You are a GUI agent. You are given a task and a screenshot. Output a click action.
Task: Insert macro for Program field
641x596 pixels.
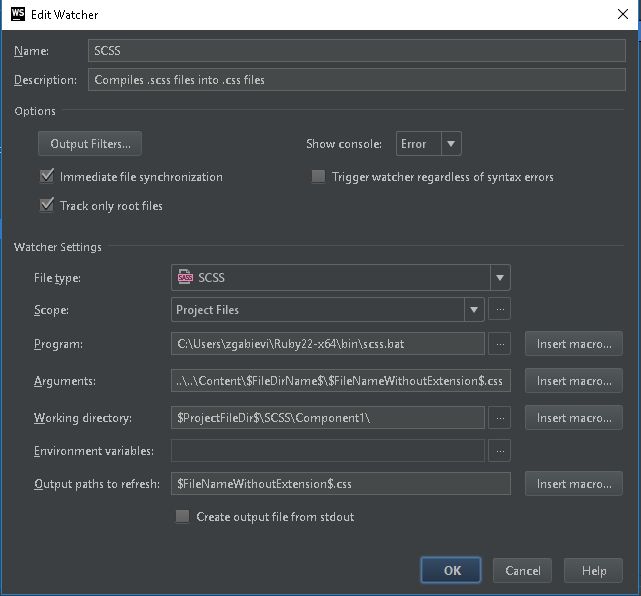pos(574,344)
